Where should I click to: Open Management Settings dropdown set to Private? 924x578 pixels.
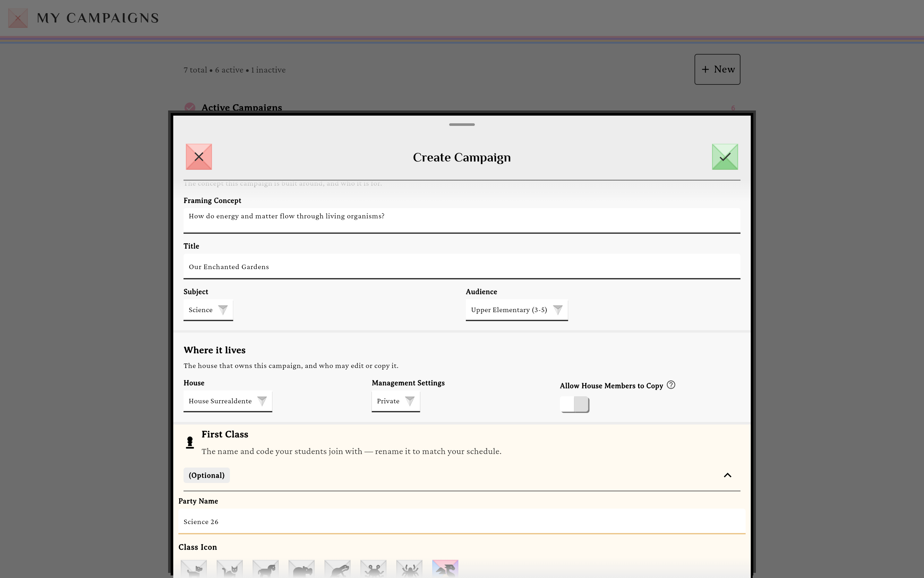[396, 401]
